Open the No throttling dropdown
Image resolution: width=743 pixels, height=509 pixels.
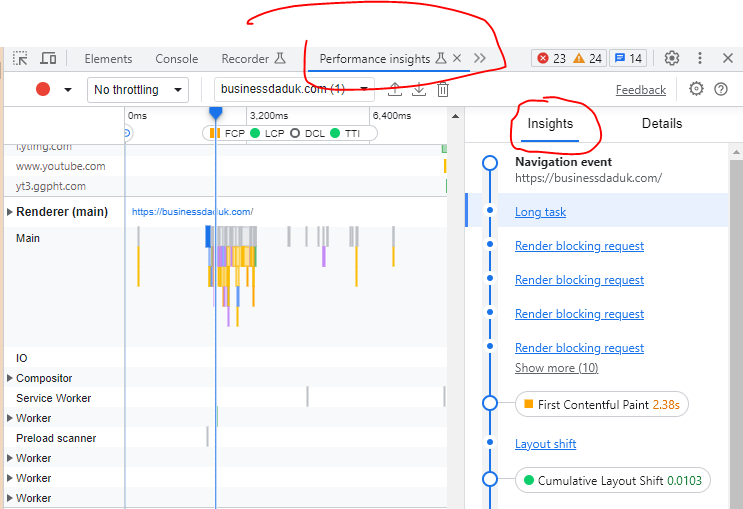[138, 90]
